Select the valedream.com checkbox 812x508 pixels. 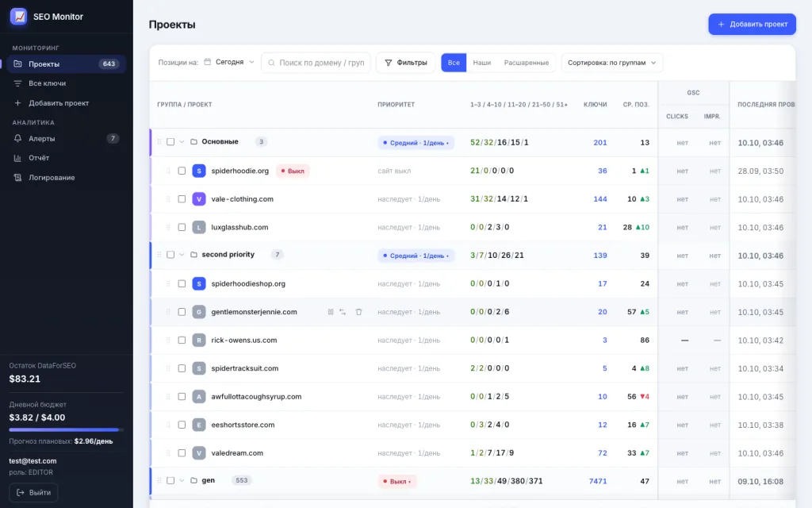[182, 453]
